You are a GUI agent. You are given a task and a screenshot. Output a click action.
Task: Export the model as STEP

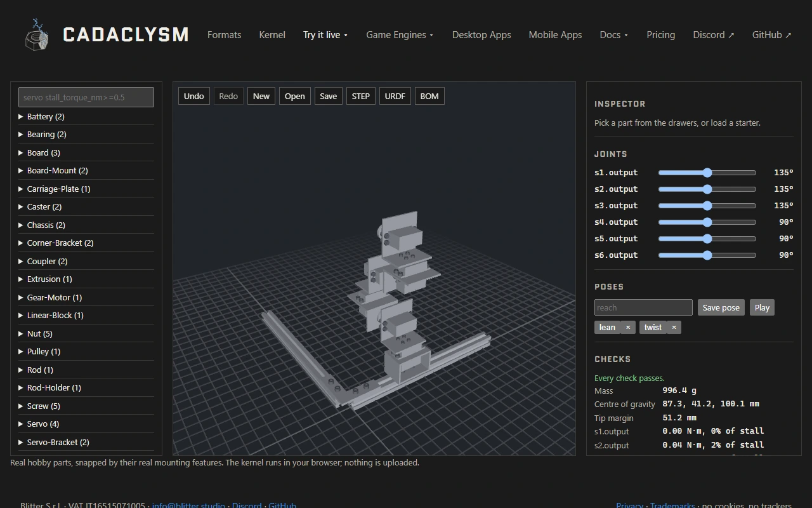(361, 97)
